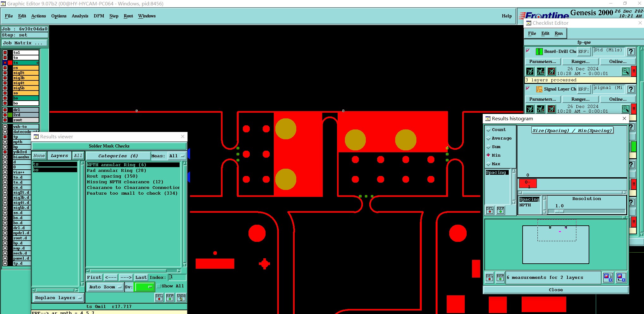
Task: Open the Auto Zoom dropdown
Action: (x=105, y=287)
